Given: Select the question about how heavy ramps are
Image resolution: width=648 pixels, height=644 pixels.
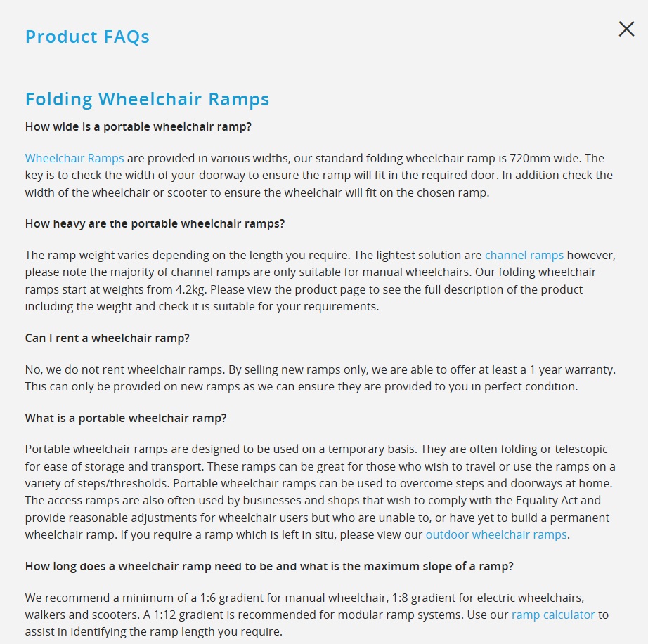Looking at the screenshot, I should tap(155, 224).
